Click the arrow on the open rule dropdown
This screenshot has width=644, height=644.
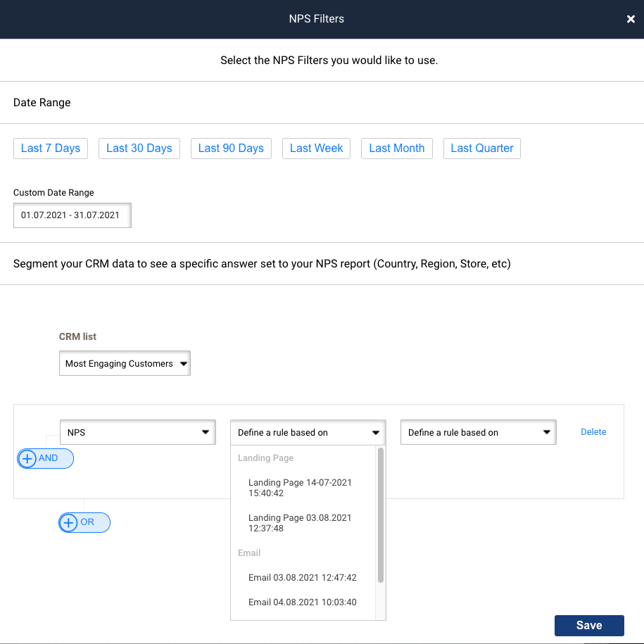click(378, 432)
